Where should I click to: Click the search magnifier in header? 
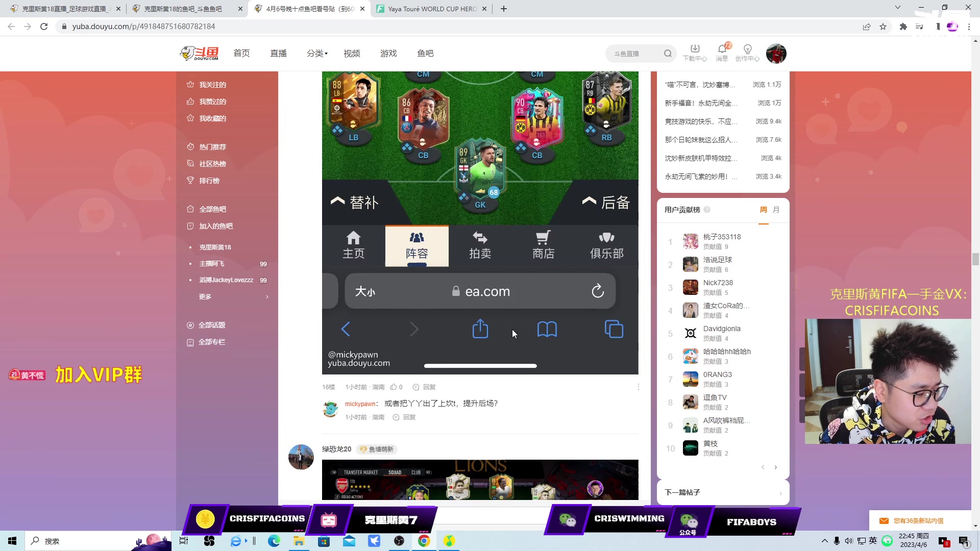click(x=668, y=54)
